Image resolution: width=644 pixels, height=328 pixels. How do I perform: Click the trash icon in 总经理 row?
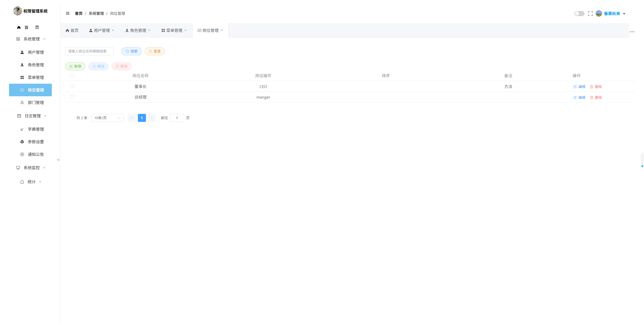[592, 98]
